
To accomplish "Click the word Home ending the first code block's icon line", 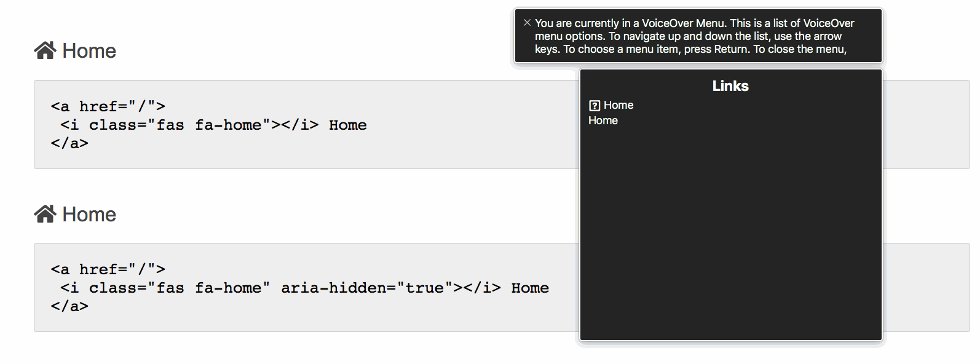I will [347, 125].
